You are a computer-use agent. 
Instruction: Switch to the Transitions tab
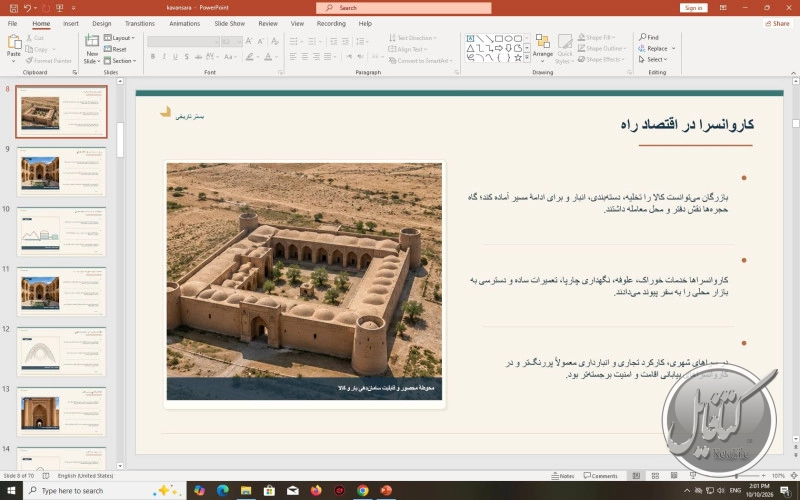[140, 23]
